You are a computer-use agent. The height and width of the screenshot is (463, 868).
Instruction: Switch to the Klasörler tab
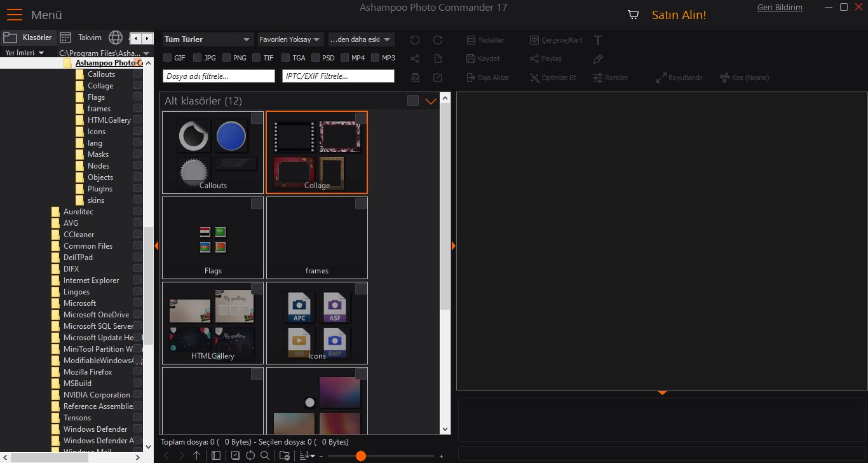pos(29,38)
